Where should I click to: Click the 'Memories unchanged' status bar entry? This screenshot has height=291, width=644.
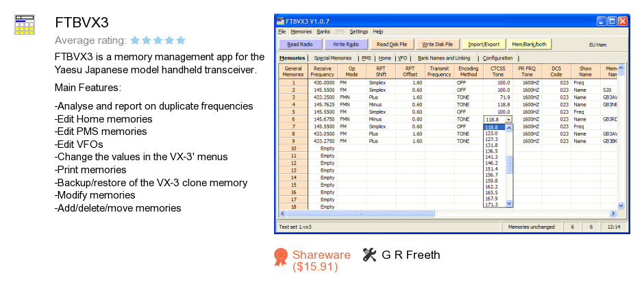[x=532, y=227]
